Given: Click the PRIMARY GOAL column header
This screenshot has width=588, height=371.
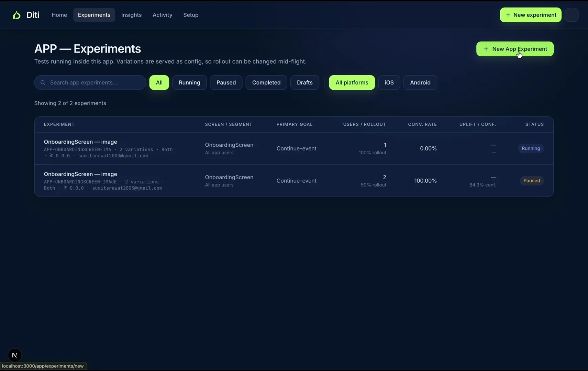Looking at the screenshot, I should (295, 124).
